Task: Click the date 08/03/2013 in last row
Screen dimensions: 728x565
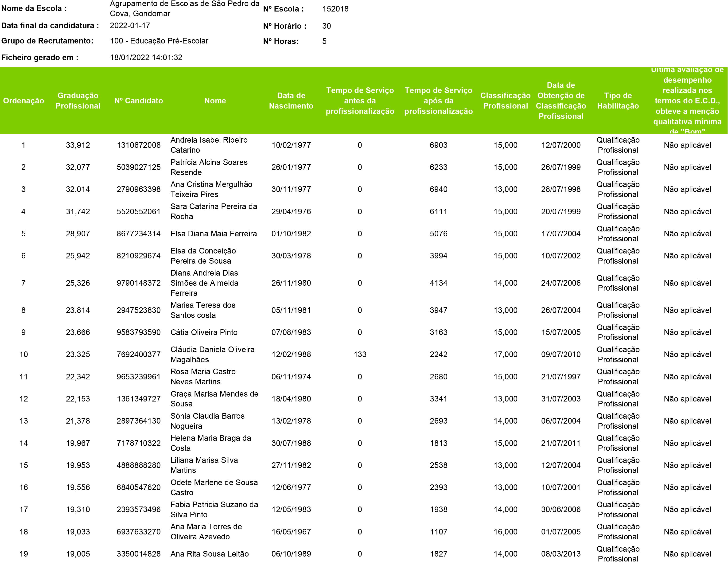Action: click(561, 554)
